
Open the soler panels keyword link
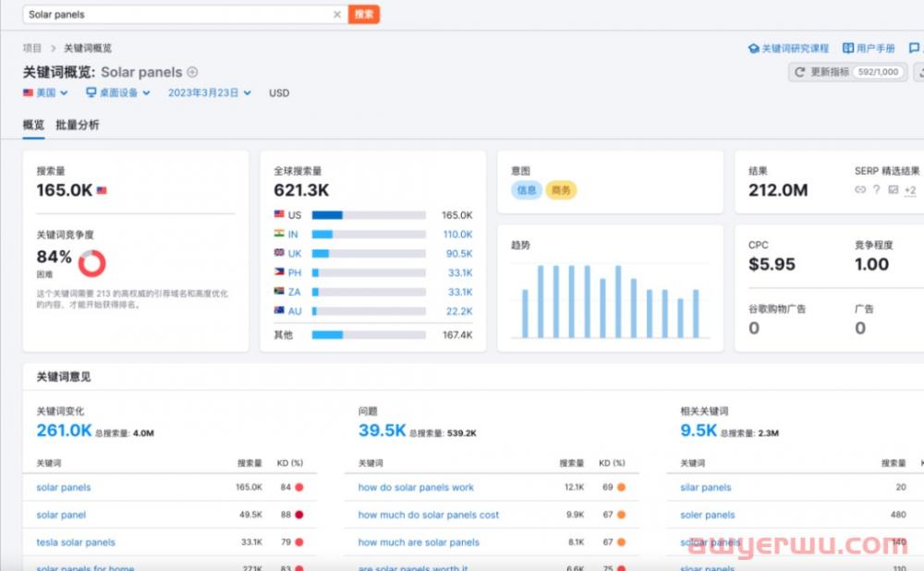tap(707, 515)
